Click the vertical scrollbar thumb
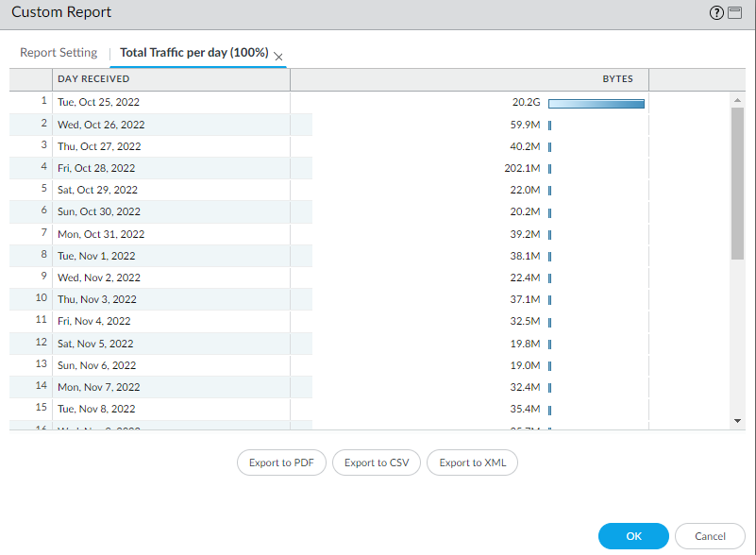 (737, 183)
